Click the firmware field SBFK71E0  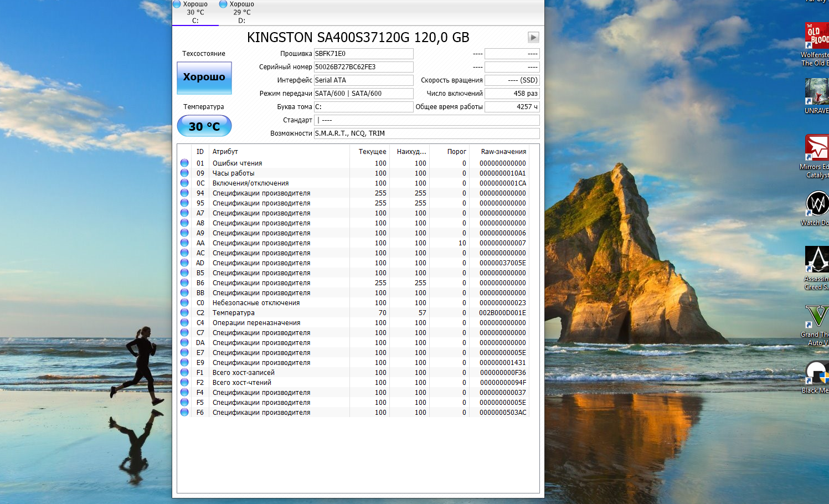pos(363,54)
